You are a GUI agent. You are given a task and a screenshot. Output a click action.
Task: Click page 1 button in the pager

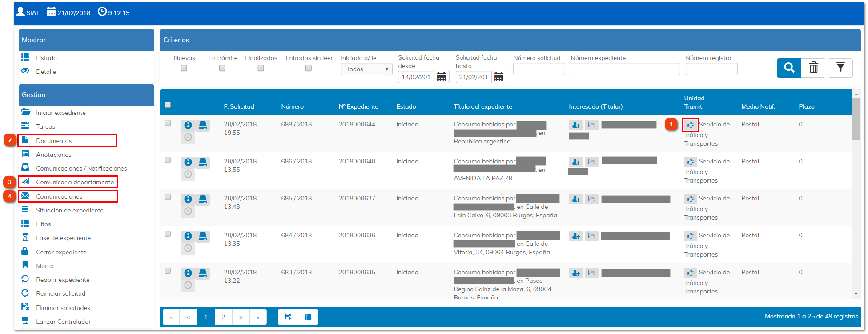(206, 317)
